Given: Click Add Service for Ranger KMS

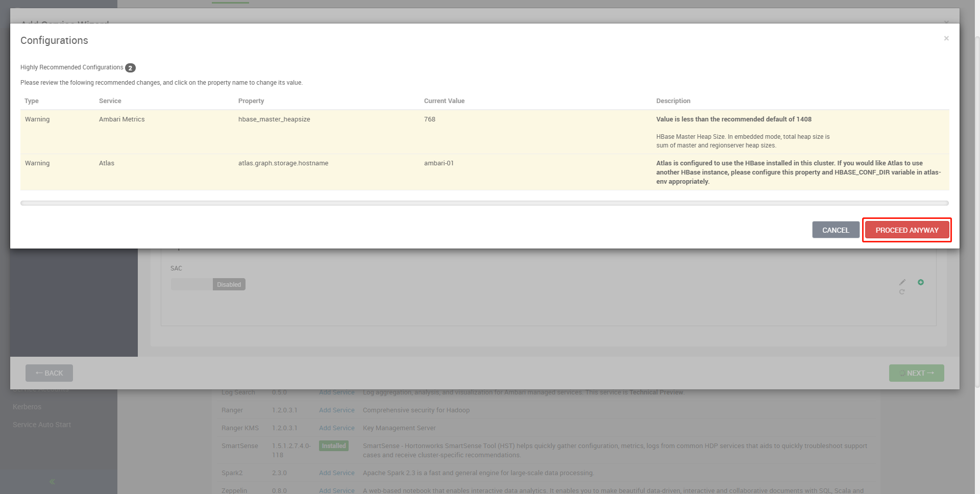Looking at the screenshot, I should coord(336,428).
